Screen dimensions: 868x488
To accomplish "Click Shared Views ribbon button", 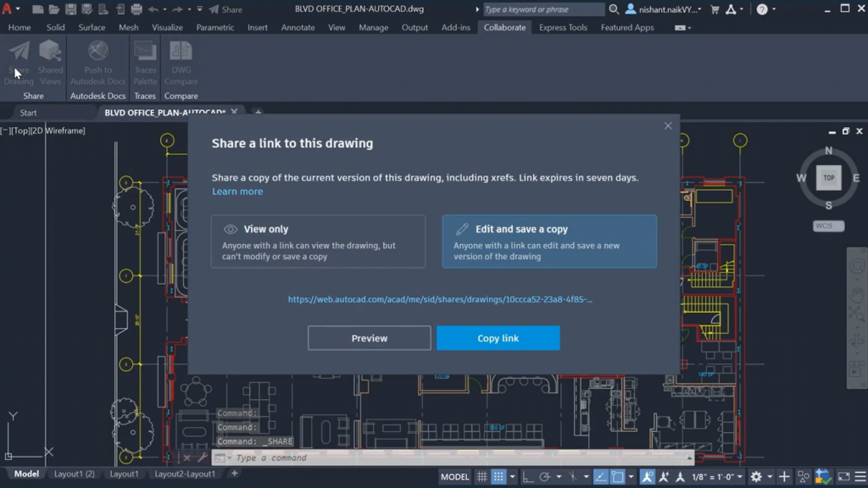I will coord(50,63).
